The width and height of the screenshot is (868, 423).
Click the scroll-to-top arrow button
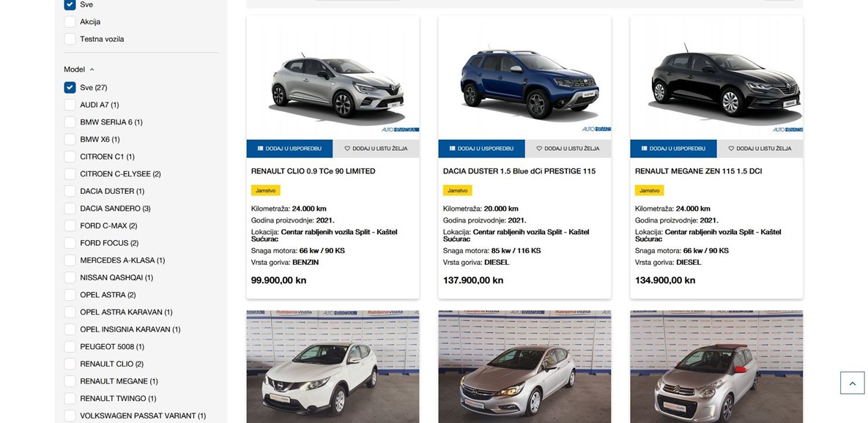[x=852, y=383]
